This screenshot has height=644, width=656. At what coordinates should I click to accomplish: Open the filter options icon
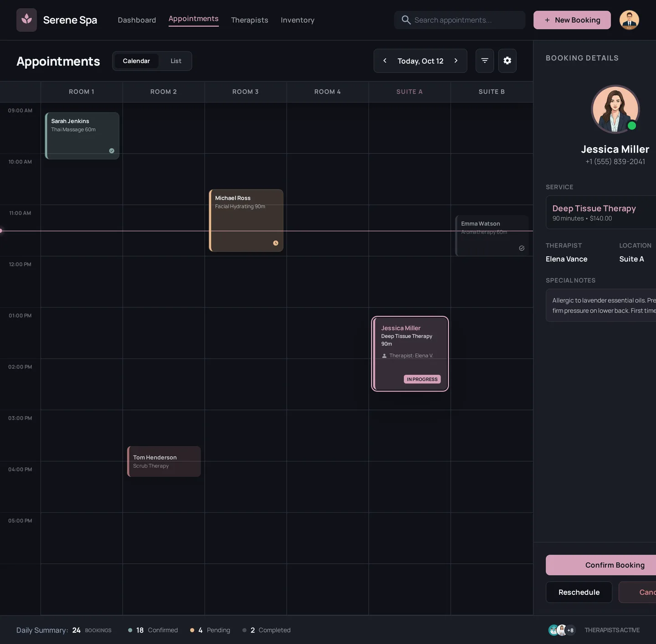[484, 61]
